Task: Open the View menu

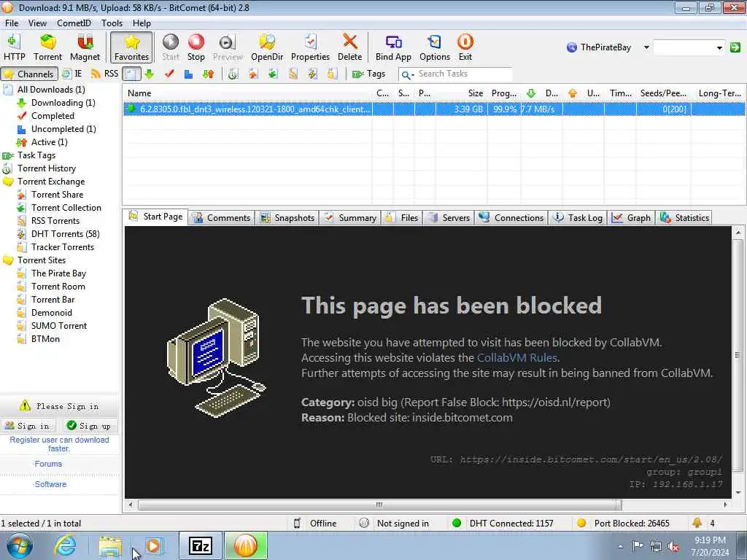Action: [x=37, y=23]
